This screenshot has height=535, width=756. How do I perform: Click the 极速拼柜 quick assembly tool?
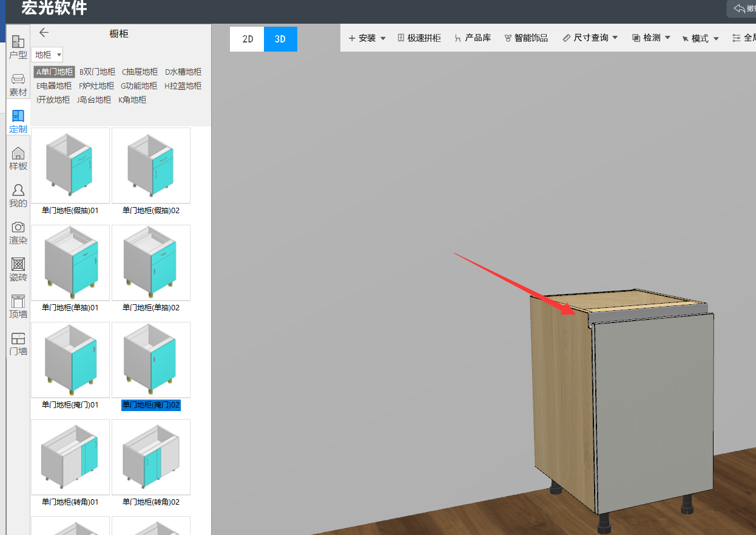(419, 38)
